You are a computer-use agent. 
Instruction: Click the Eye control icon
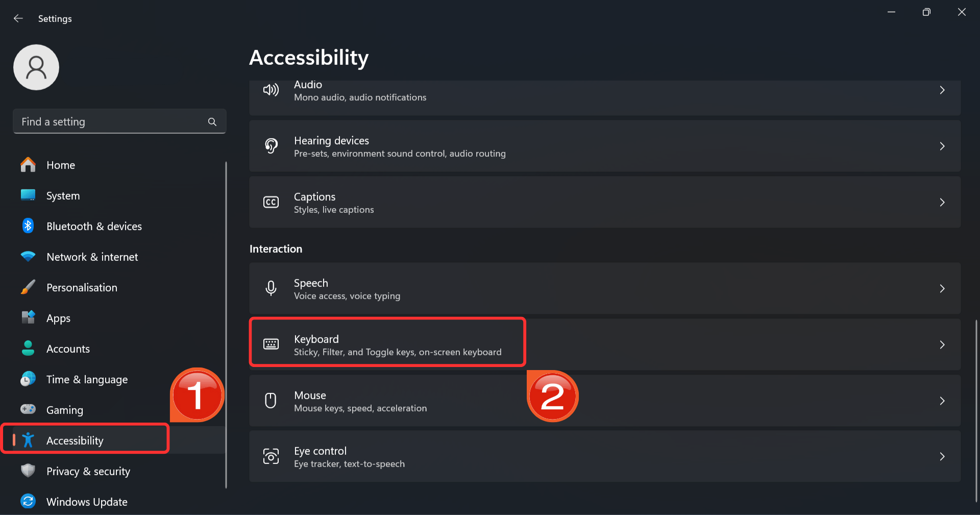271,456
